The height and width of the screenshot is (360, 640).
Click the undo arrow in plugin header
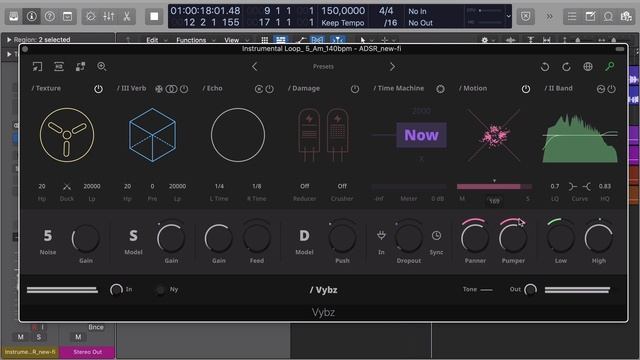pos(545,67)
